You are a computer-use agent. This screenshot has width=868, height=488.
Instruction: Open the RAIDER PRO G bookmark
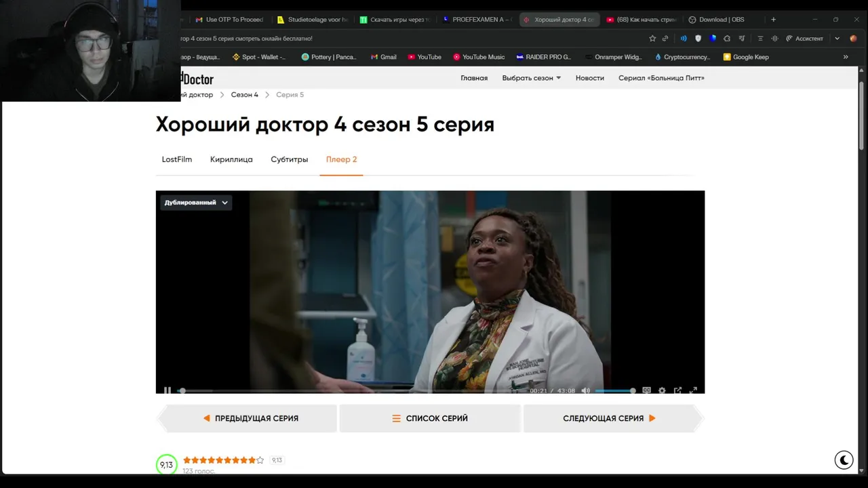tap(544, 57)
